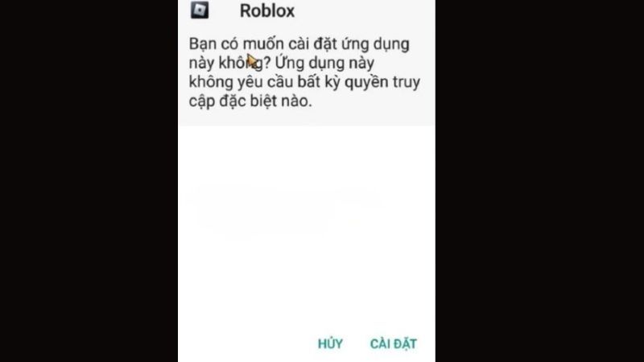
Task: Tap the HỦY cancel button
Action: coord(330,343)
